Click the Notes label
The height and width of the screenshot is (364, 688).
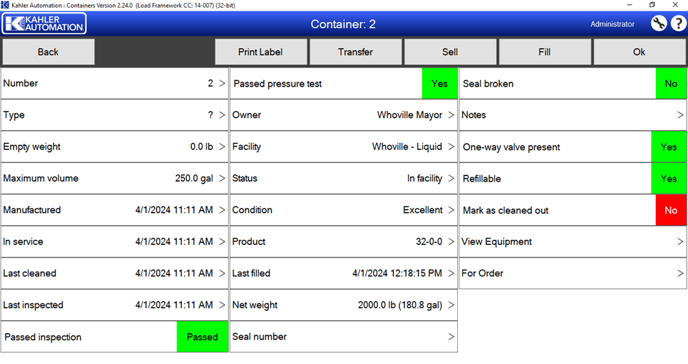click(x=473, y=115)
